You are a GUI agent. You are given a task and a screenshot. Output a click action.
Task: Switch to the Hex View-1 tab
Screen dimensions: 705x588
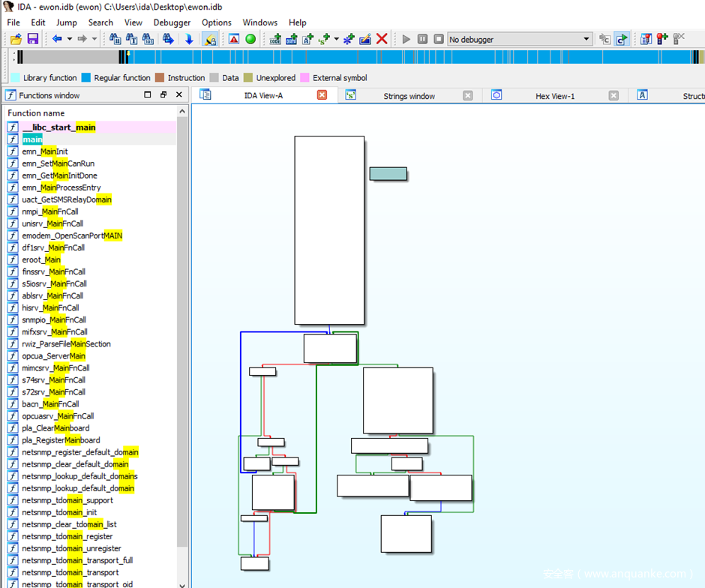click(x=554, y=96)
